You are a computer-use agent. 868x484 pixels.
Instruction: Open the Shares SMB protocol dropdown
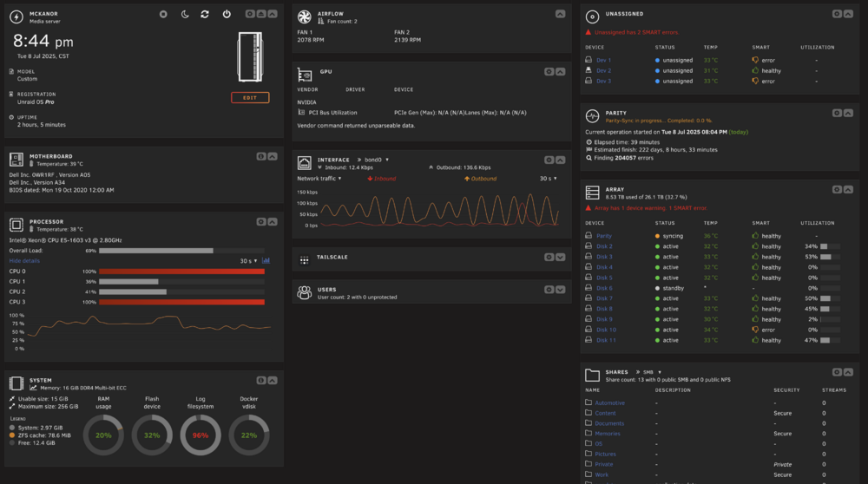click(x=652, y=372)
